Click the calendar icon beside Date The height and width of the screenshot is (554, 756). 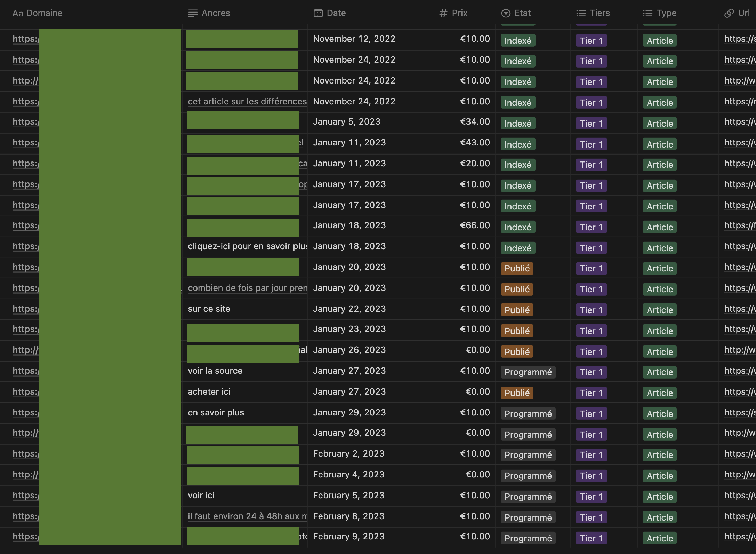click(318, 13)
